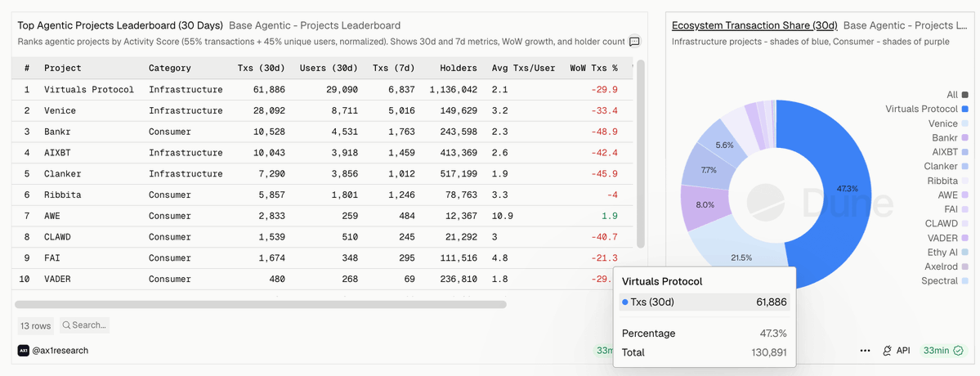The width and height of the screenshot is (980, 376).
Task: Open the @ax1research author link
Action: 60,351
